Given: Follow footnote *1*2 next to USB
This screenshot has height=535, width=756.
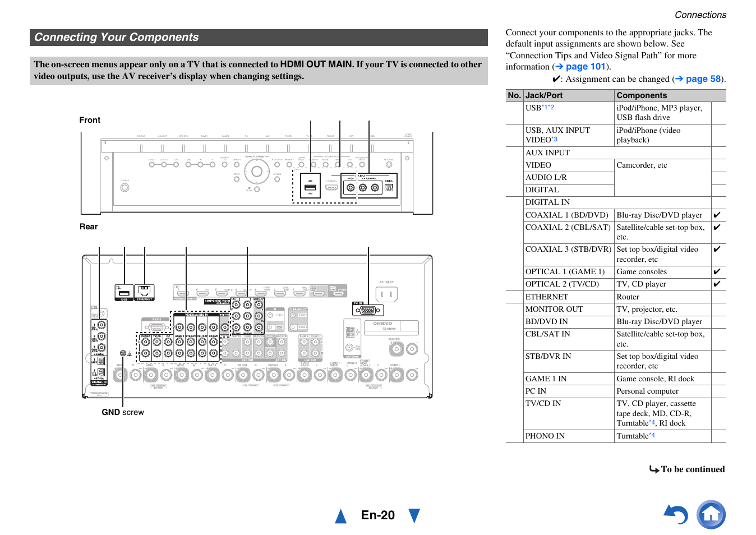Looking at the screenshot, I should tap(548, 107).
